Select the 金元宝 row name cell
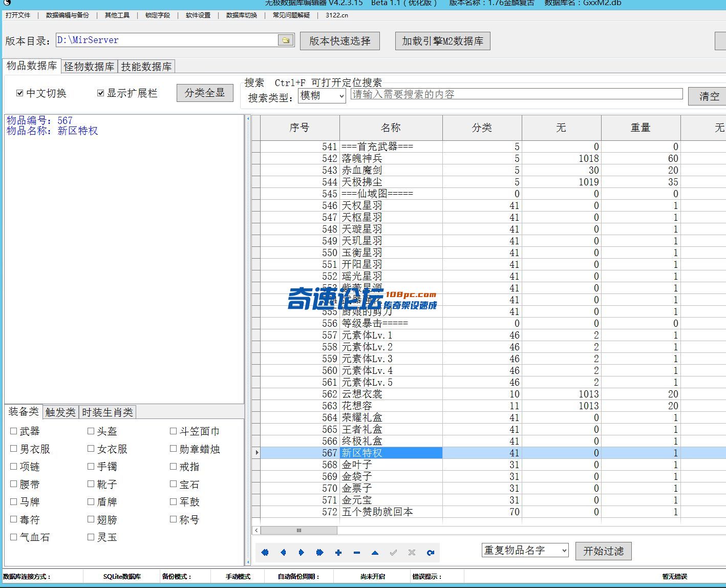This screenshot has height=588, width=726. coord(391,500)
